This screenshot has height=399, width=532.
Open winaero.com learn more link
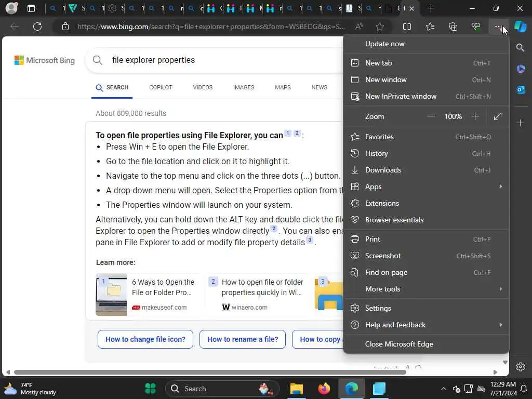coord(257,295)
